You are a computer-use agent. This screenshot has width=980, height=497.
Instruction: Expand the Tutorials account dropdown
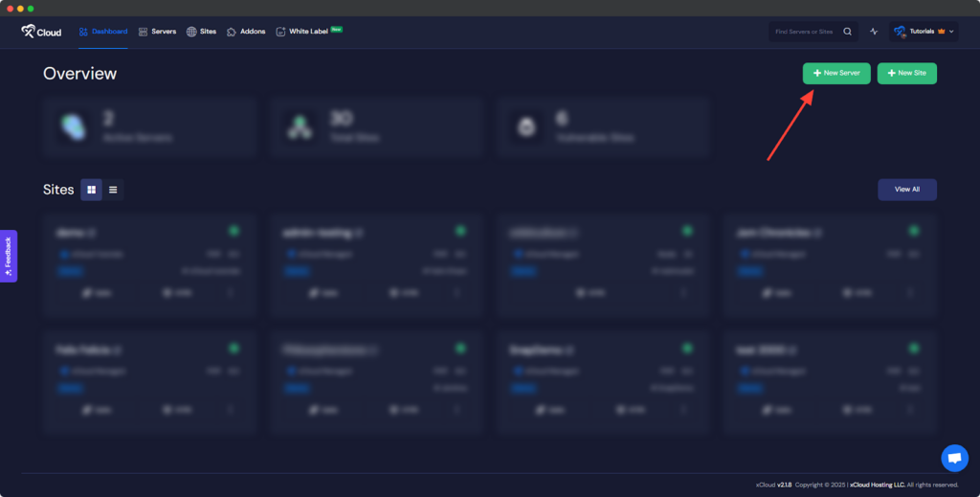pyautogui.click(x=924, y=32)
